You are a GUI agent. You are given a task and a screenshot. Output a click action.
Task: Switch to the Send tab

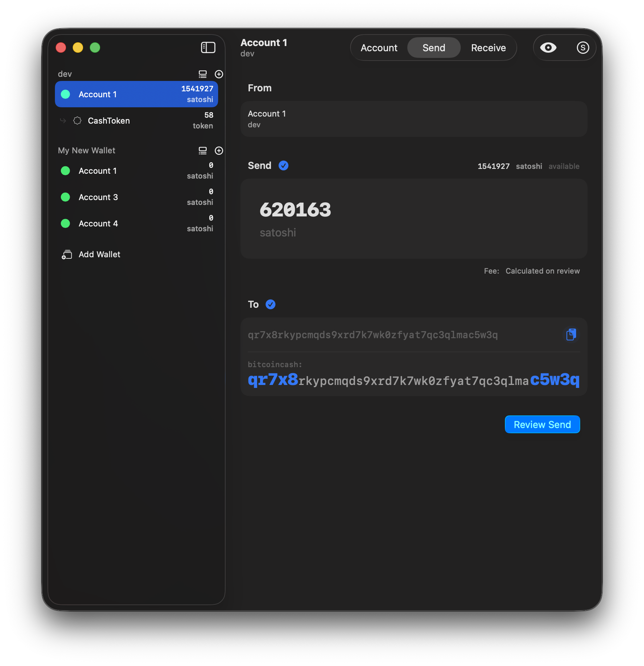point(434,48)
